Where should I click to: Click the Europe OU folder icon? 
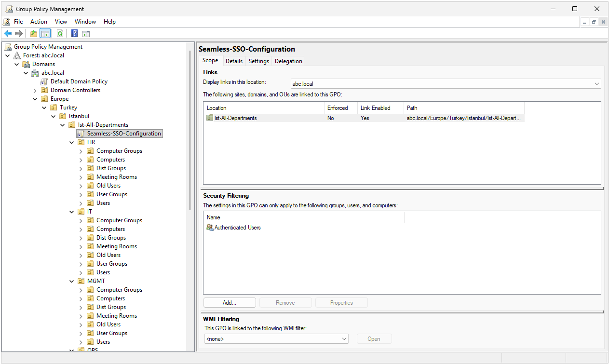[44, 99]
